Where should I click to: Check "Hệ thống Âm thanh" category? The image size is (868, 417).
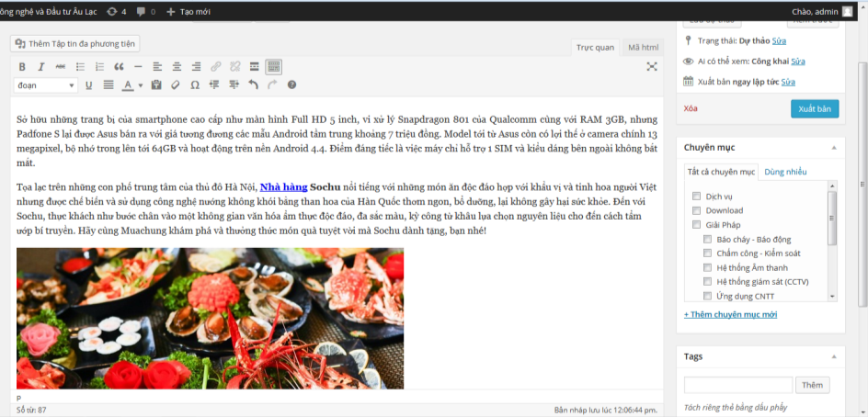click(707, 267)
